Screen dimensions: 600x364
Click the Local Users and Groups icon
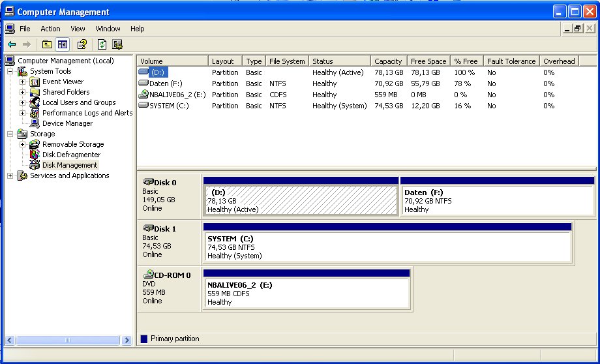tap(35, 102)
